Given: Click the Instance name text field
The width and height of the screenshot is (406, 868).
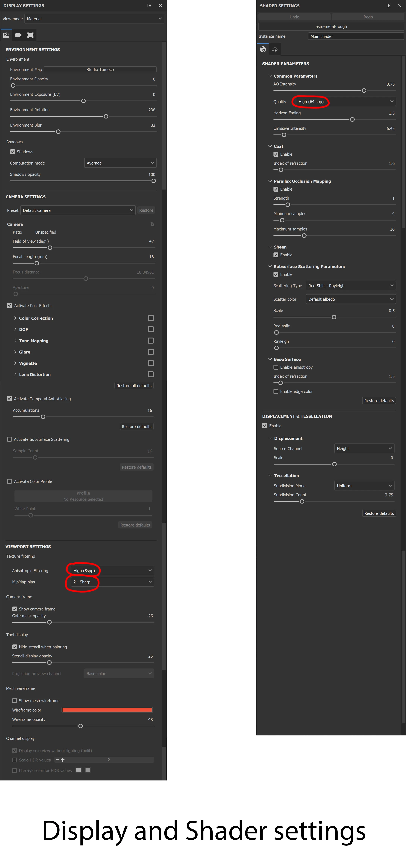Looking at the screenshot, I should coord(355,36).
